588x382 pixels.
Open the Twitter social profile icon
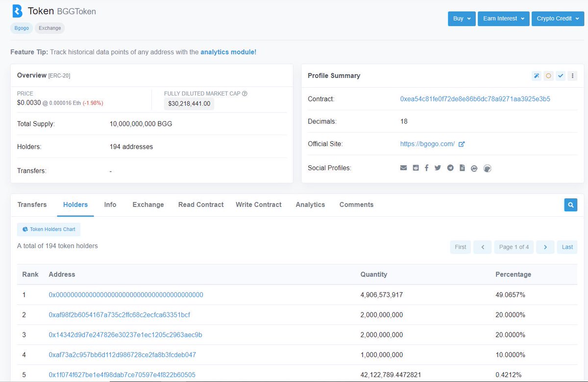pyautogui.click(x=438, y=168)
